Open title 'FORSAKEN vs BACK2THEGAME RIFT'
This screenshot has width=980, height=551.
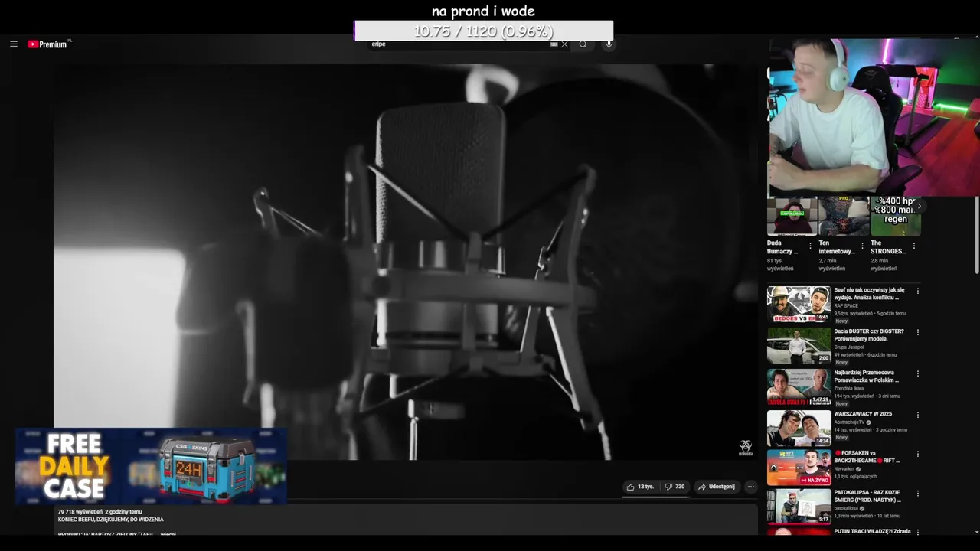pyautogui.click(x=867, y=457)
